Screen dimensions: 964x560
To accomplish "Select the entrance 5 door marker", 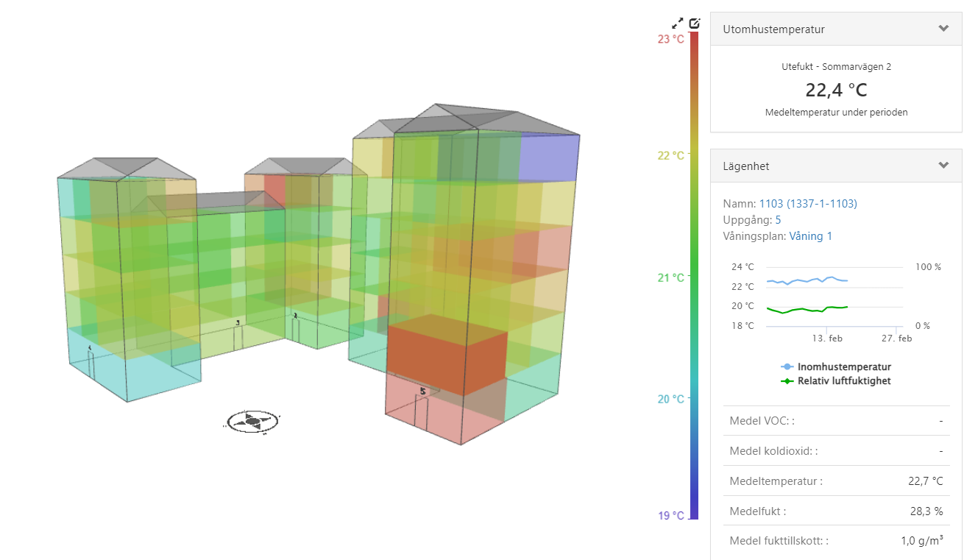I will [422, 409].
